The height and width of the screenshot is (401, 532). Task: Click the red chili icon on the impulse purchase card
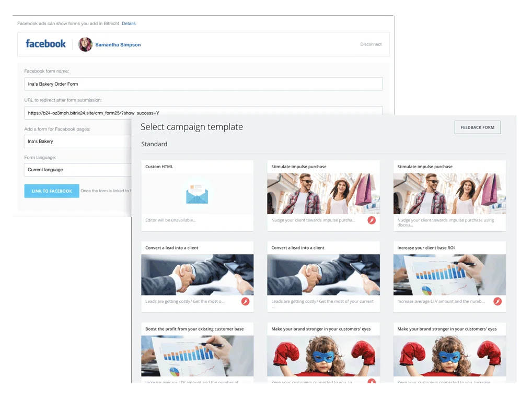pyautogui.click(x=372, y=220)
